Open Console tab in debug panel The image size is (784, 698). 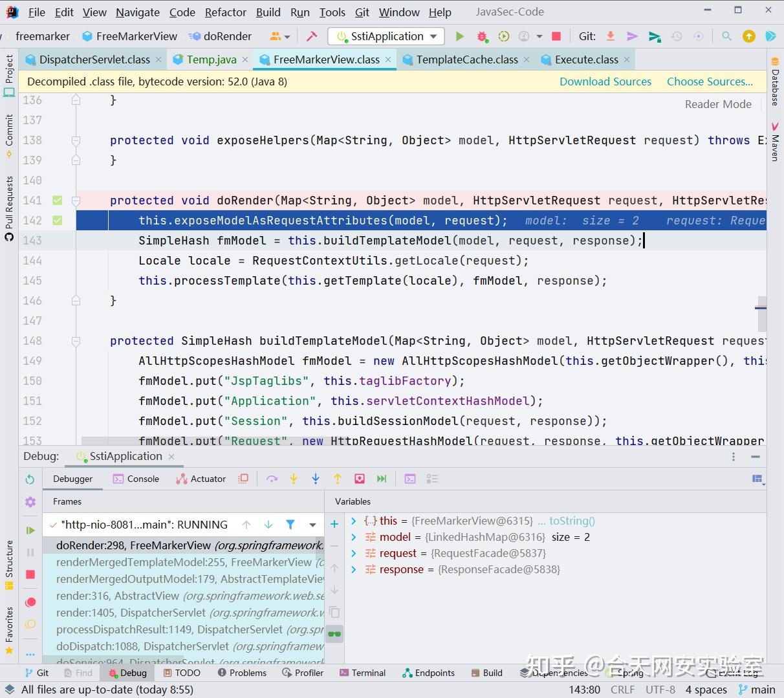point(136,479)
